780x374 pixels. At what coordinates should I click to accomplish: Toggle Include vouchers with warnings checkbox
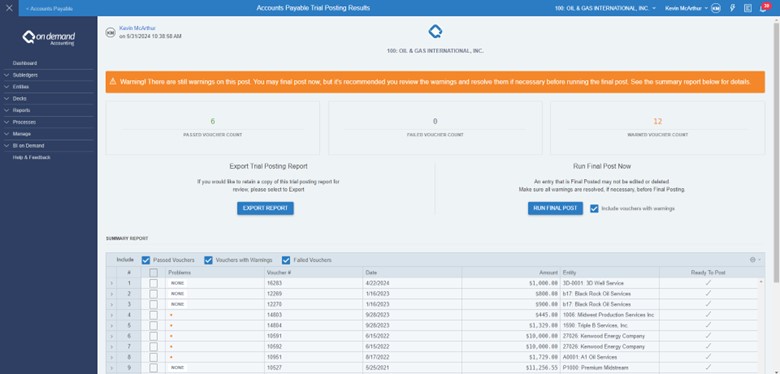[594, 208]
